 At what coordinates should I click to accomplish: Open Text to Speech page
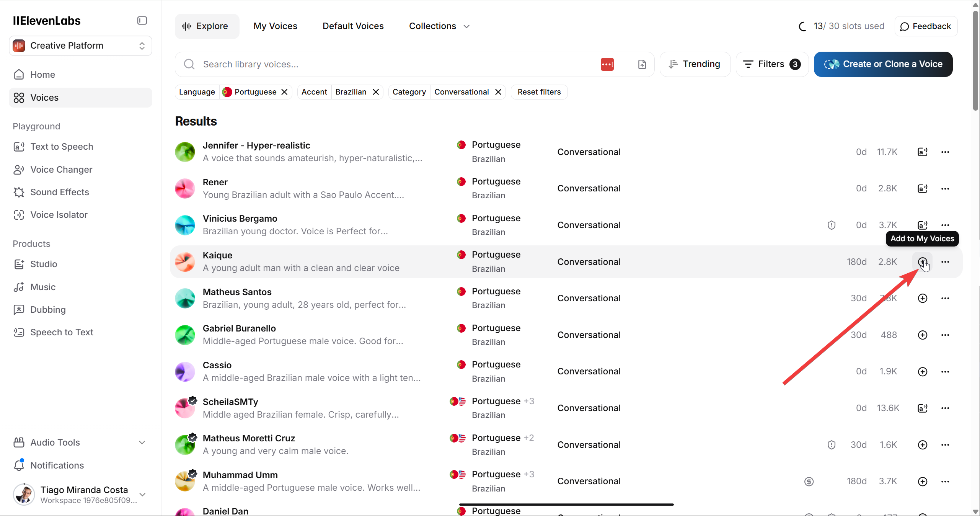click(x=80, y=147)
